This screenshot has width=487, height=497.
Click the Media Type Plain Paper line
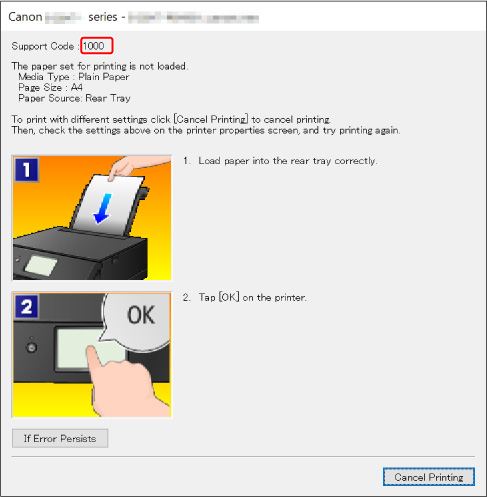(x=74, y=77)
